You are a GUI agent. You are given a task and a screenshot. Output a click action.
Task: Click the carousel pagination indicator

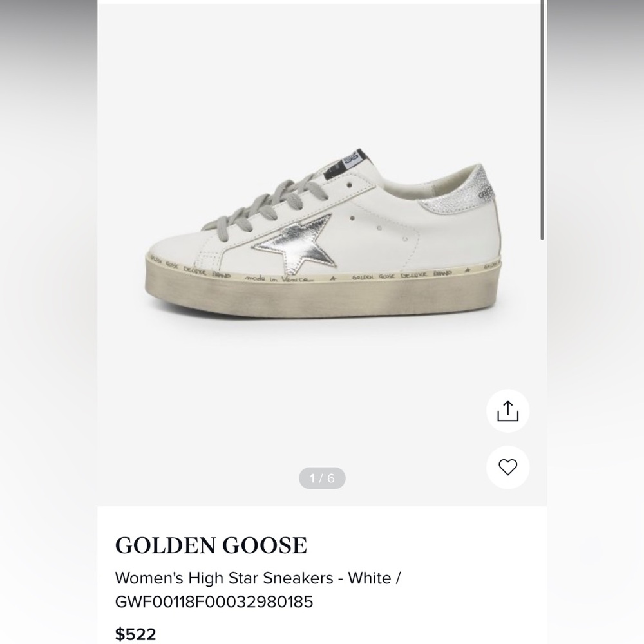tap(322, 478)
